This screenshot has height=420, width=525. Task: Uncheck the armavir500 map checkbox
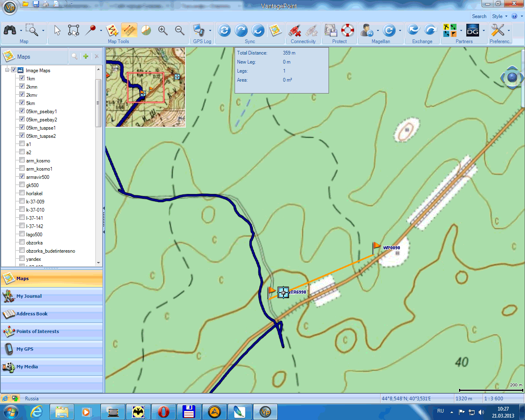(22, 176)
